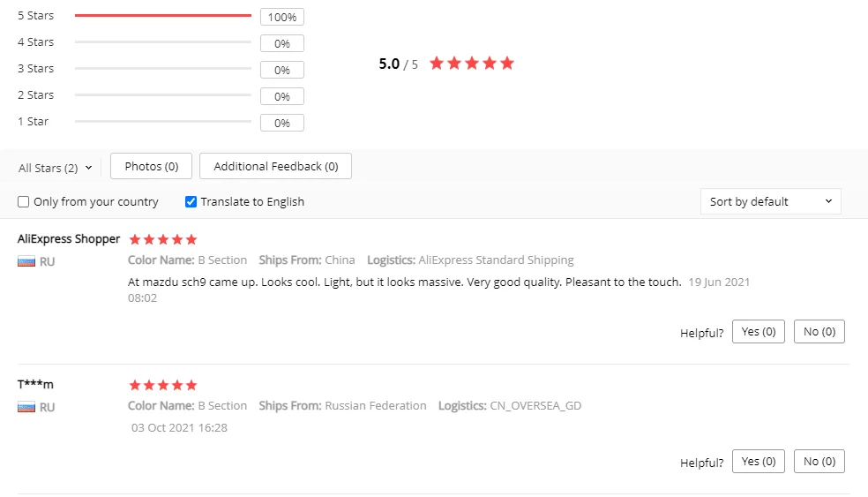Enable Only from your country filter
The image size is (868, 497).
24,202
